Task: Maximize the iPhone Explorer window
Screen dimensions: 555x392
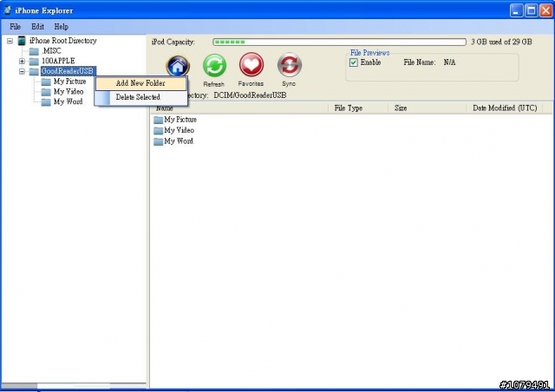Action: tap(531, 10)
